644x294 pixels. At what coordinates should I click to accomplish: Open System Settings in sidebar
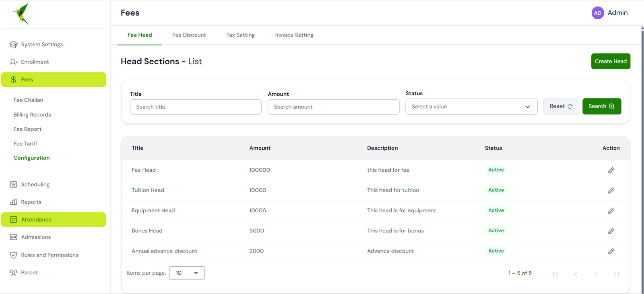pyautogui.click(x=54, y=44)
